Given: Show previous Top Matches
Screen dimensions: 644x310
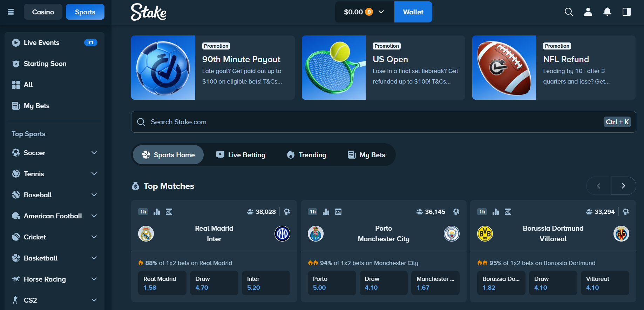Looking at the screenshot, I should [x=599, y=186].
